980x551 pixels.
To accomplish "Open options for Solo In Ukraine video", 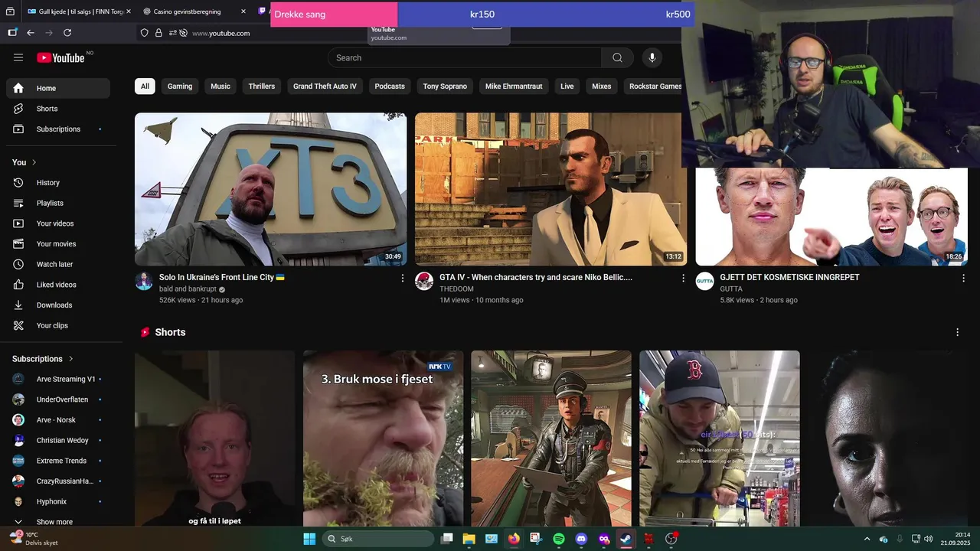I will pos(403,279).
